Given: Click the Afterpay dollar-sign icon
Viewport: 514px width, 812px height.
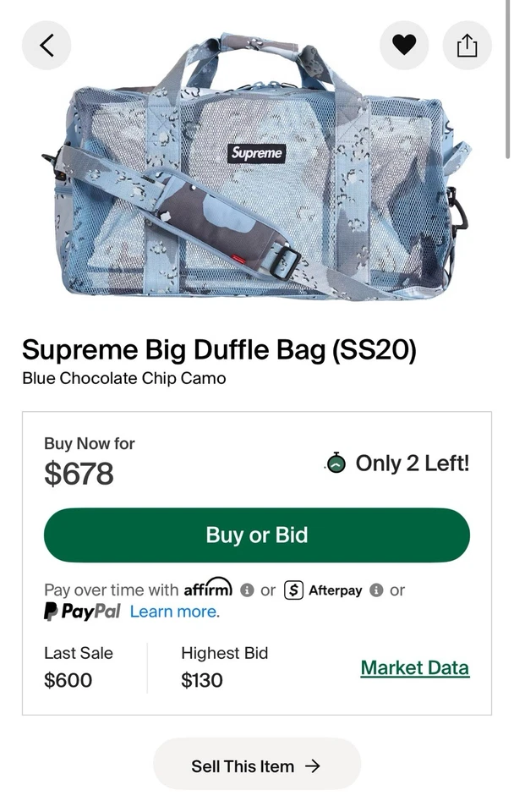Looking at the screenshot, I should click(x=293, y=590).
